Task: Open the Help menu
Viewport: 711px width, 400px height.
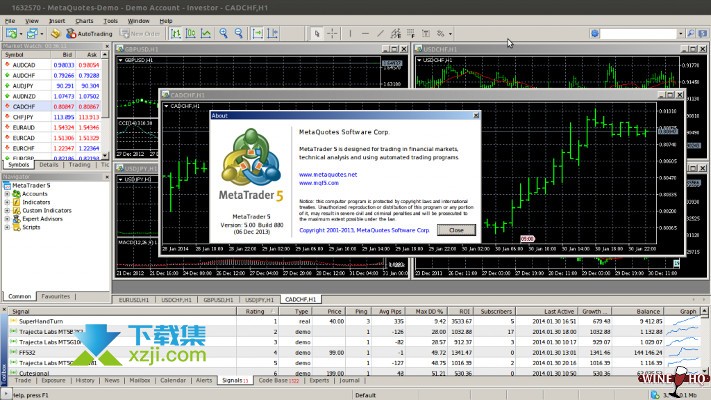Action: tap(166, 21)
